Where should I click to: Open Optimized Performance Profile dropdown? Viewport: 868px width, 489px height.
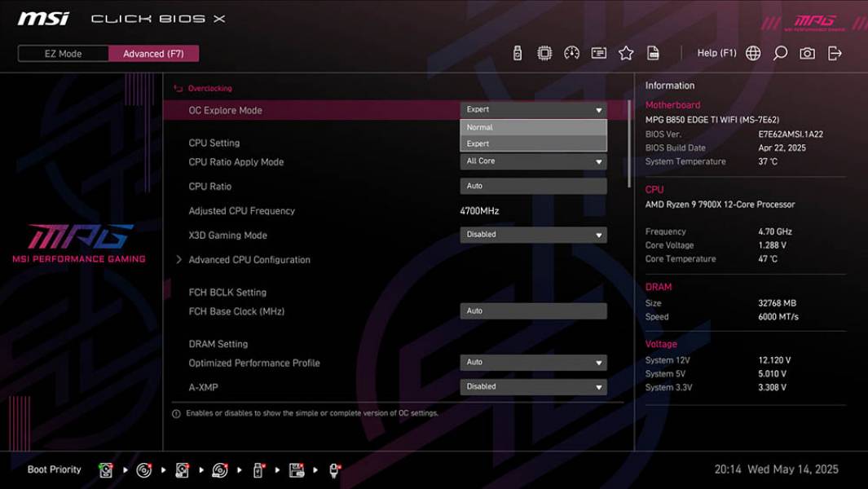[533, 362]
